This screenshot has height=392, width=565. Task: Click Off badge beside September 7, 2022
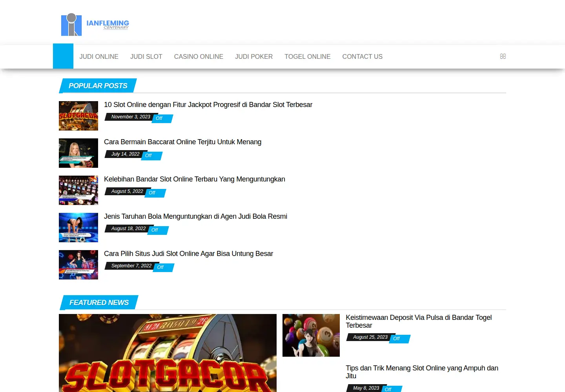pos(163,267)
